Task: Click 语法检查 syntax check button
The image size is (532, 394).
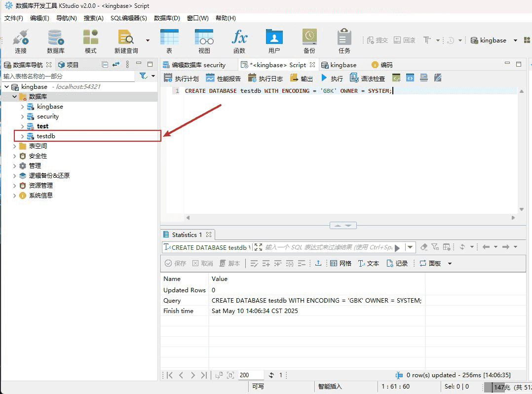Action: (x=368, y=79)
